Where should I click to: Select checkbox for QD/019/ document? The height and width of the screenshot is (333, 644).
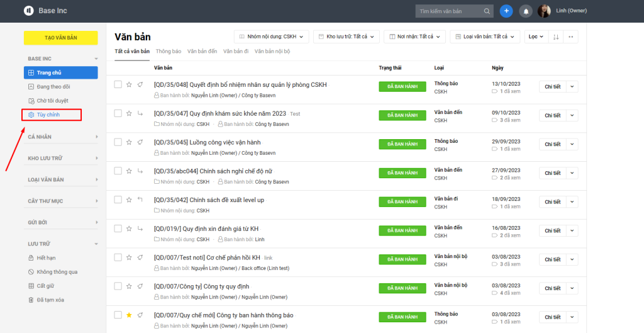tap(118, 228)
